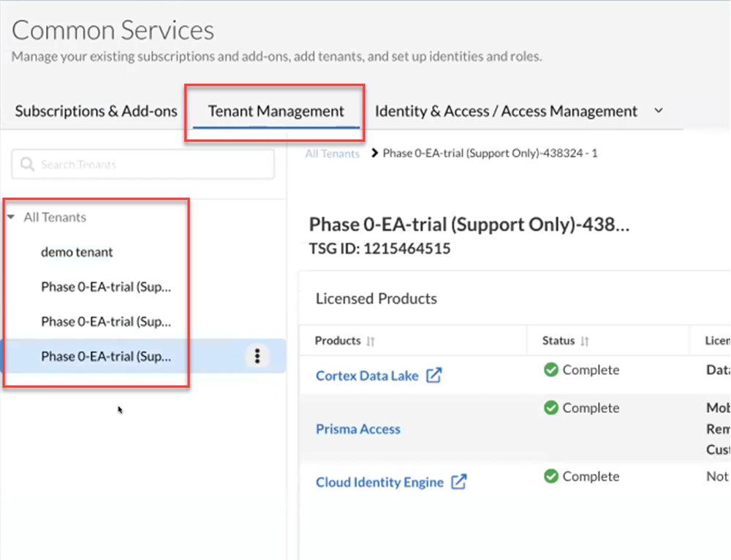Expand the chevron after Identity & Access tab
Screen dimensions: 731x560
click(x=658, y=111)
